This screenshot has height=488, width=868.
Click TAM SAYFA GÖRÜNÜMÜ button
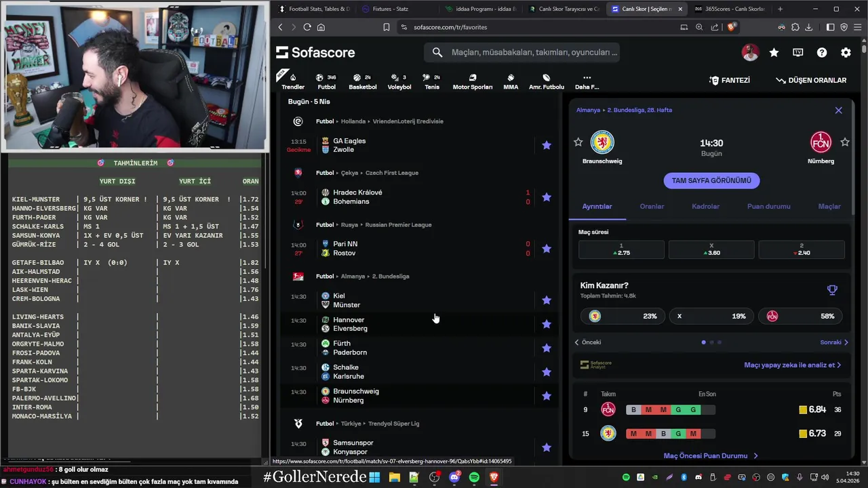point(711,180)
